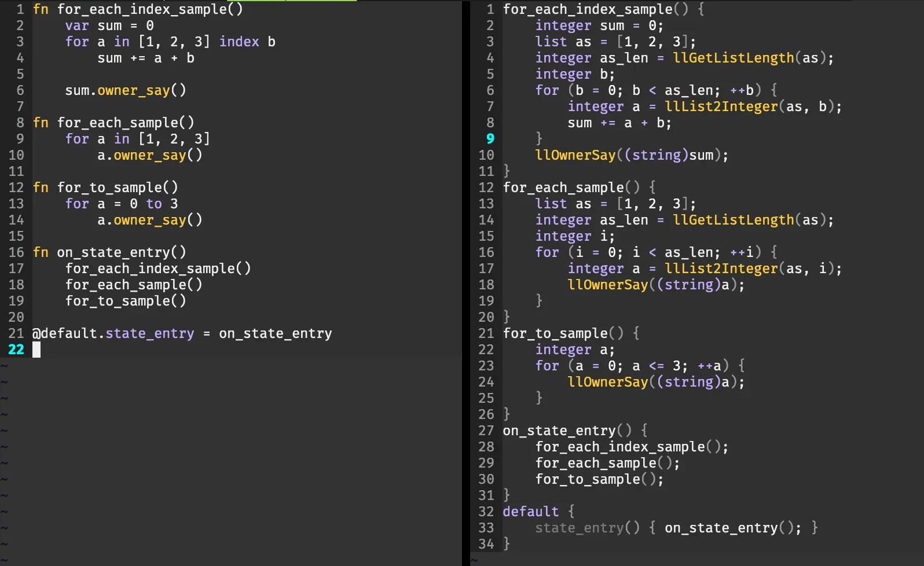Click "for (i = 0; i < as_len; ++i) {"
Image resolution: width=924 pixels, height=566 pixels.
(657, 252)
